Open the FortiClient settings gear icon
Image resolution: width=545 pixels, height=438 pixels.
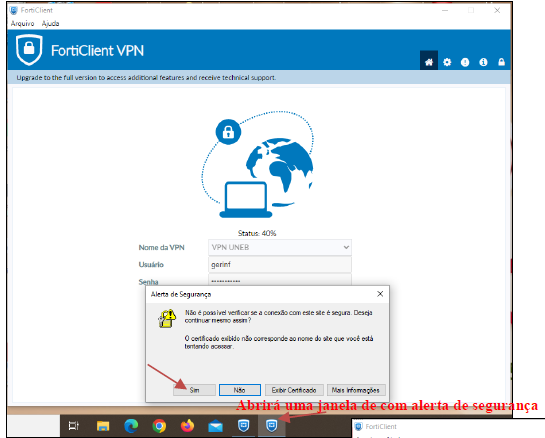(x=447, y=62)
